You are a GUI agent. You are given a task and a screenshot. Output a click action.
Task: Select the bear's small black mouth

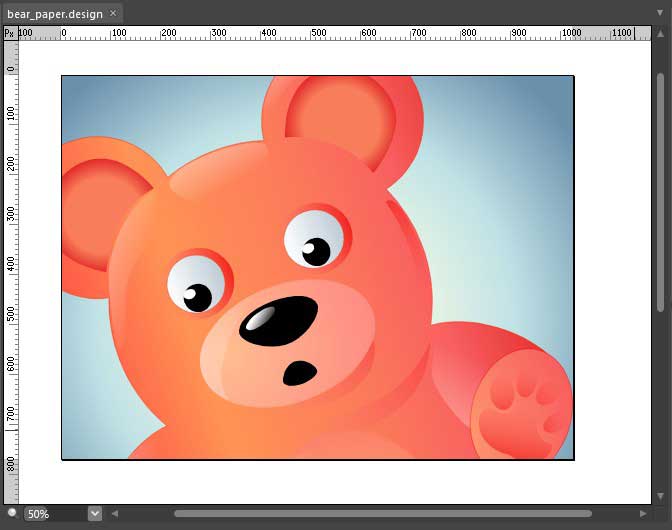tap(300, 373)
